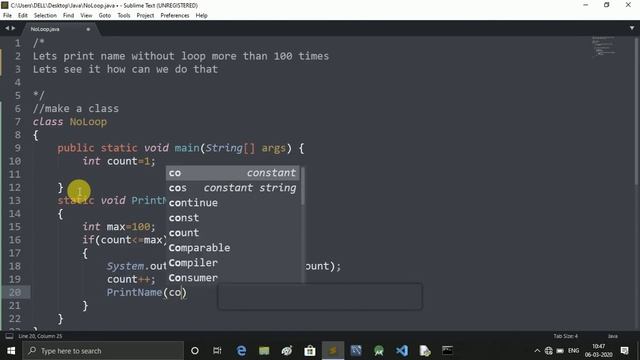Open the Tools menu

tap(124, 16)
